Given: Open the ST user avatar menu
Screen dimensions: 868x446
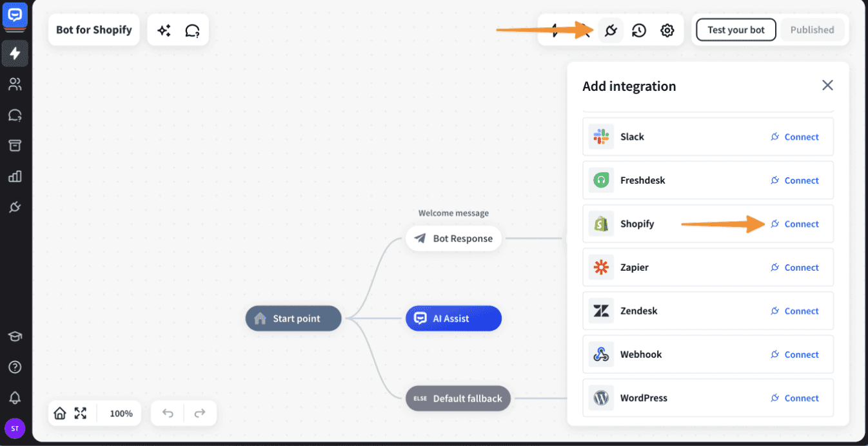Looking at the screenshot, I should tap(15, 428).
